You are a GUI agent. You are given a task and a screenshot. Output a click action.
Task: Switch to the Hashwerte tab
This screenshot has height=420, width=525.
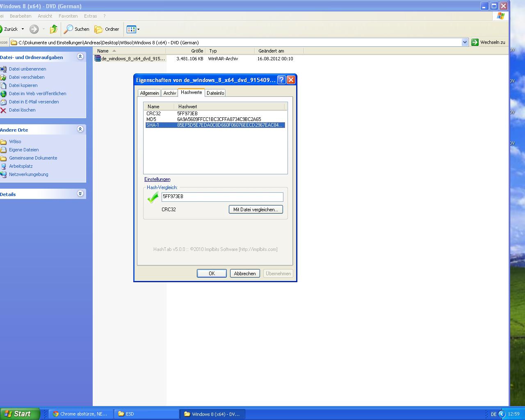coord(192,92)
